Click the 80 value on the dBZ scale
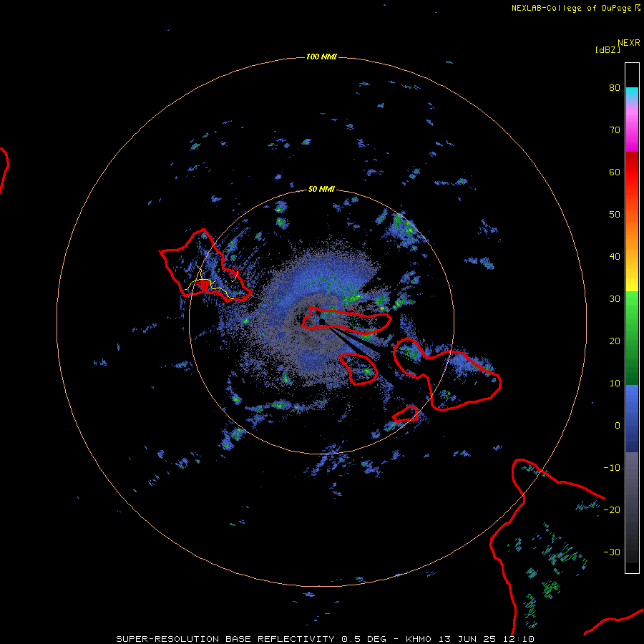Viewport: 644px width, 644px height. [615, 88]
